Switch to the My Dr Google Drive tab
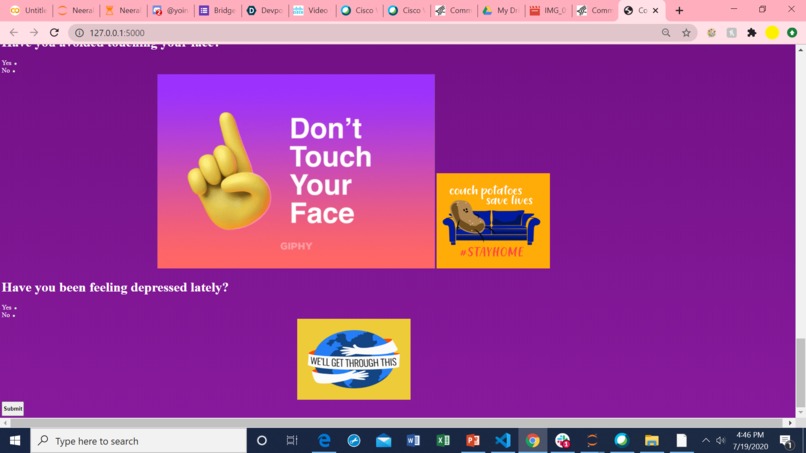The image size is (806, 453). [501, 10]
